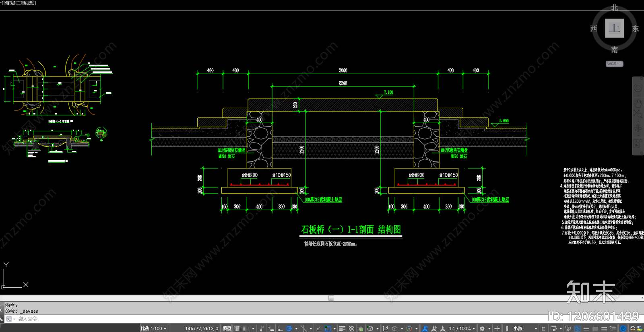Viewport: 644px width, 332px height.
Task: Click the workspace switching gear icon
Action: [482, 328]
